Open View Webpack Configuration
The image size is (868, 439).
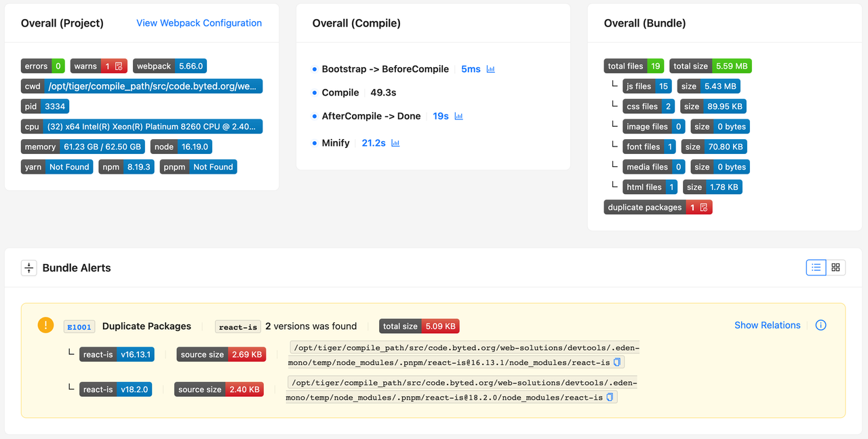[x=199, y=22]
